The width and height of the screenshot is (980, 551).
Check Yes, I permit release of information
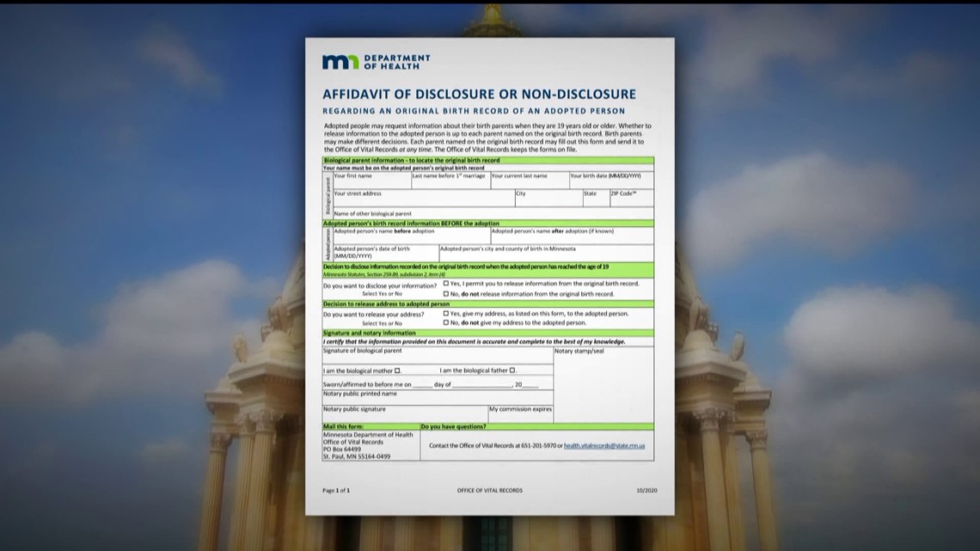tap(444, 284)
